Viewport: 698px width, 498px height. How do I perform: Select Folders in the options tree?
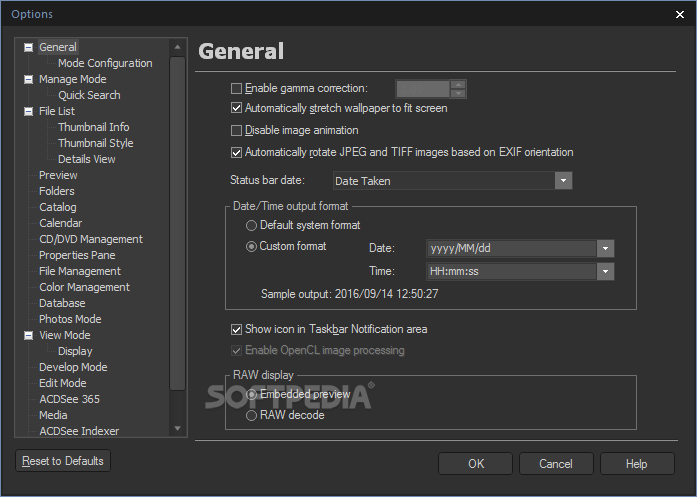tap(57, 191)
